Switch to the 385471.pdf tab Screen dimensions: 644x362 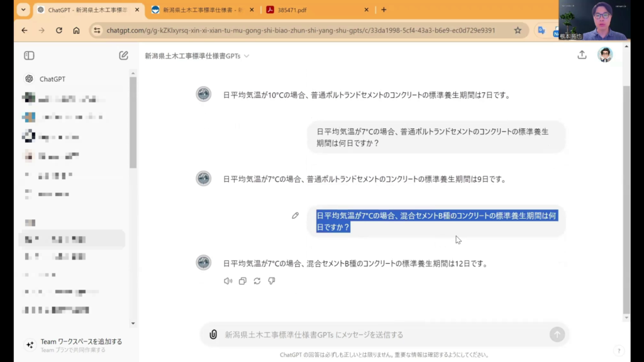point(314,10)
